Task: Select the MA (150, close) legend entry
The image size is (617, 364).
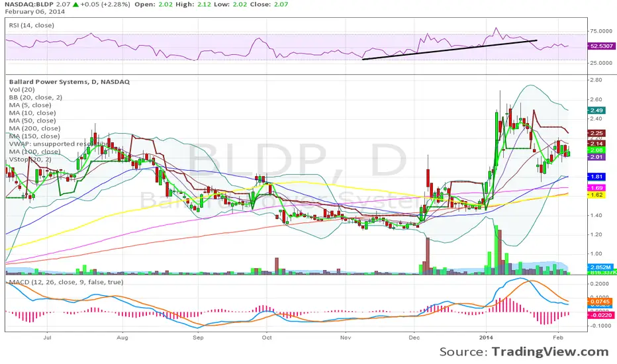Action: point(34,136)
